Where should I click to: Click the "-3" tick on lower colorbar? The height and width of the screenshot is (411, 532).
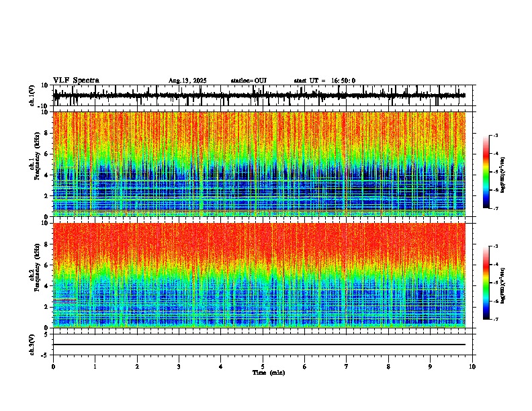495,246
